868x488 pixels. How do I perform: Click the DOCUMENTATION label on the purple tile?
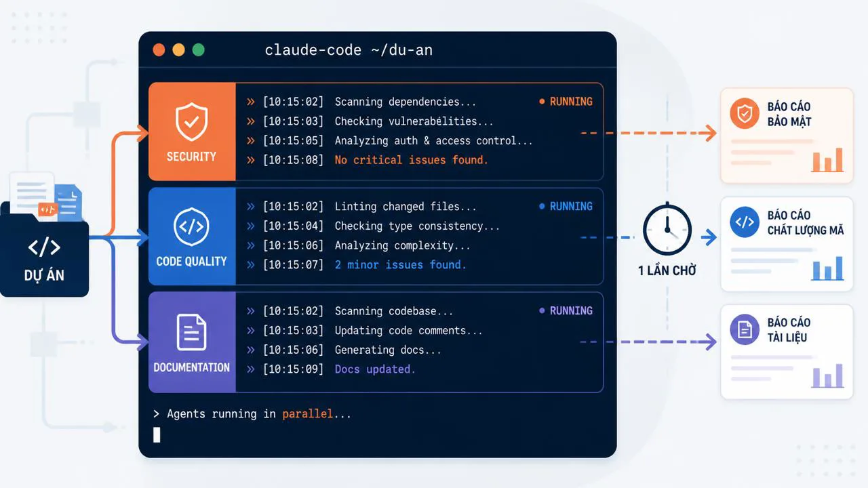(x=191, y=367)
